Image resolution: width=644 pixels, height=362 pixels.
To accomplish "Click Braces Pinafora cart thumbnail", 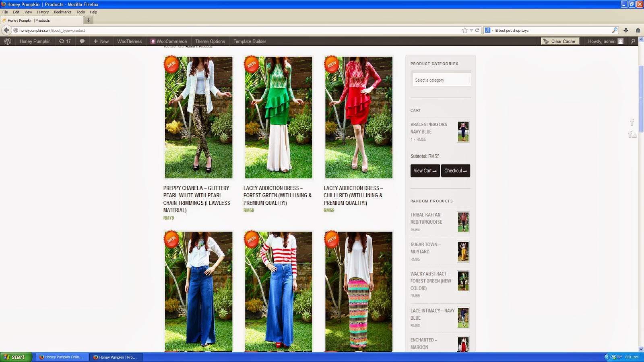I will click(x=463, y=132).
